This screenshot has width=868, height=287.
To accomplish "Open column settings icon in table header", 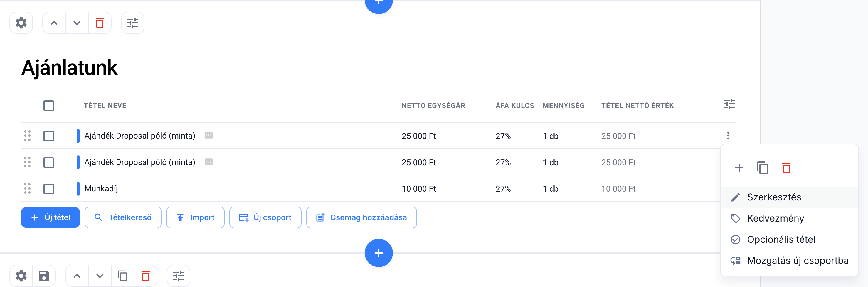I will pos(729,104).
